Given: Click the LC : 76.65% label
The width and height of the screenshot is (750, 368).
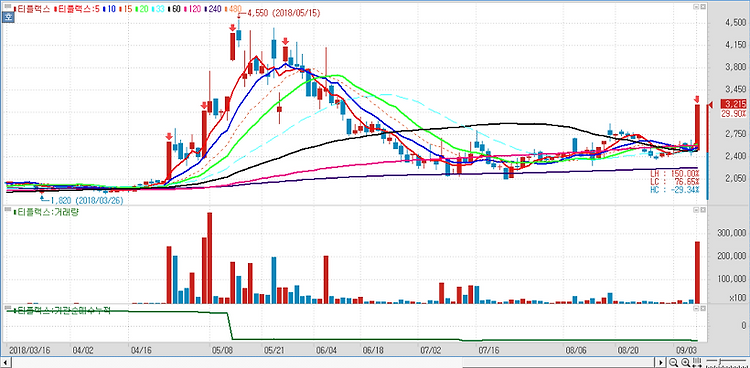Looking at the screenshot, I should click(675, 181).
